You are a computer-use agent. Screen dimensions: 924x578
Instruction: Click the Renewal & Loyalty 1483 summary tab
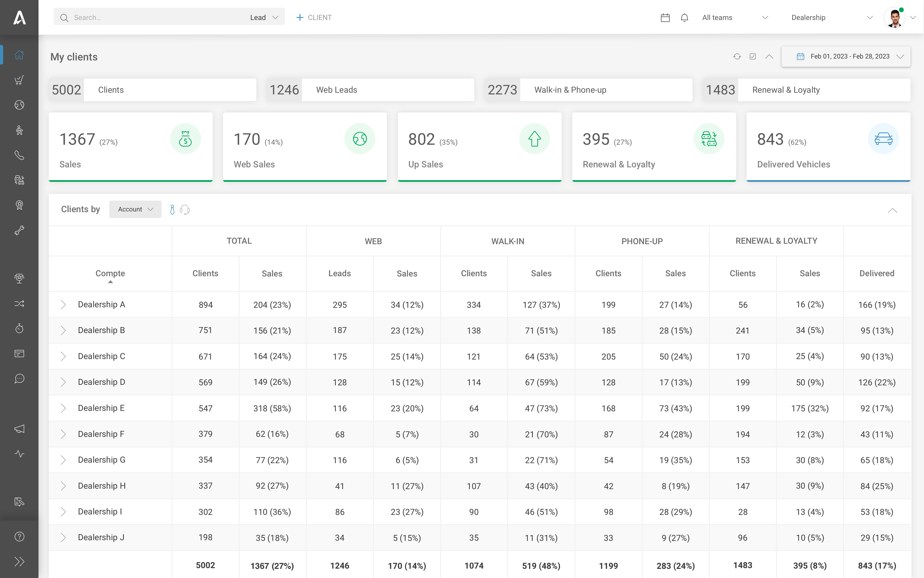(x=806, y=90)
